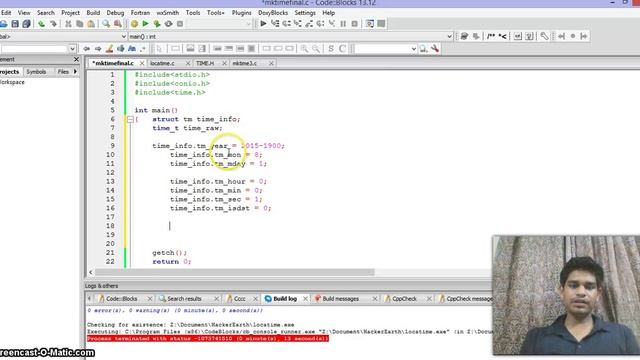The width and height of the screenshot is (640, 360).
Task: Open the Build messages log tab
Action: click(x=340, y=299)
